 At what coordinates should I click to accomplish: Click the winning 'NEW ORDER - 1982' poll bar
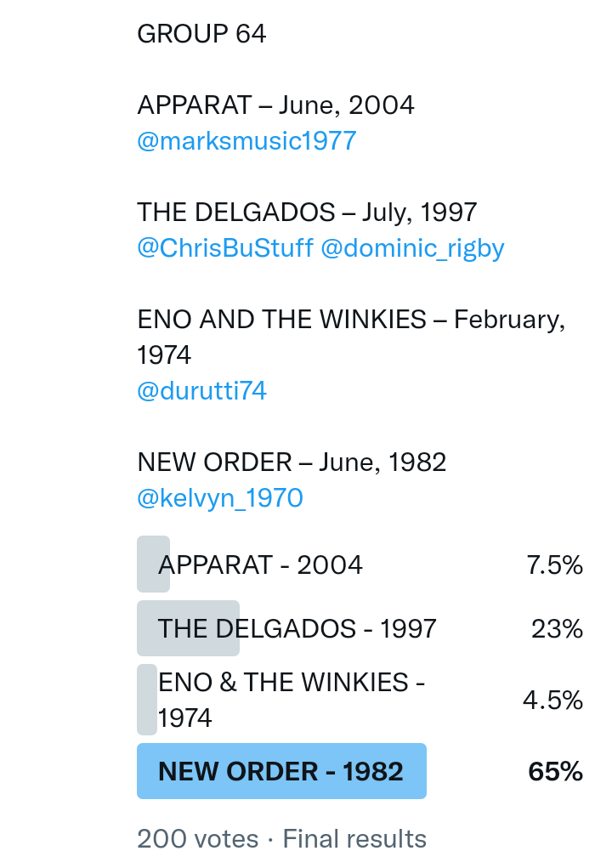point(281,771)
